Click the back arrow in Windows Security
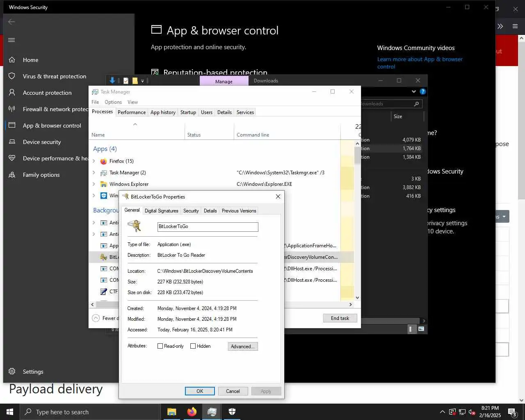 coord(11,22)
